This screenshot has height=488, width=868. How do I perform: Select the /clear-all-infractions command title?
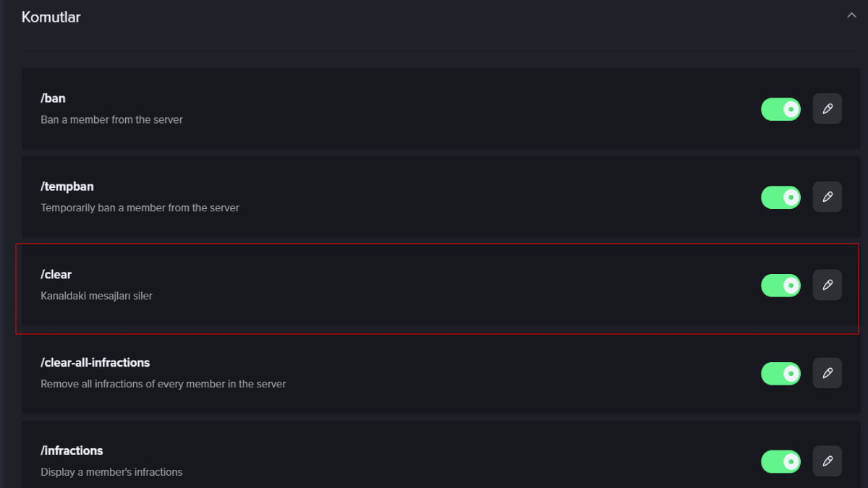click(95, 362)
